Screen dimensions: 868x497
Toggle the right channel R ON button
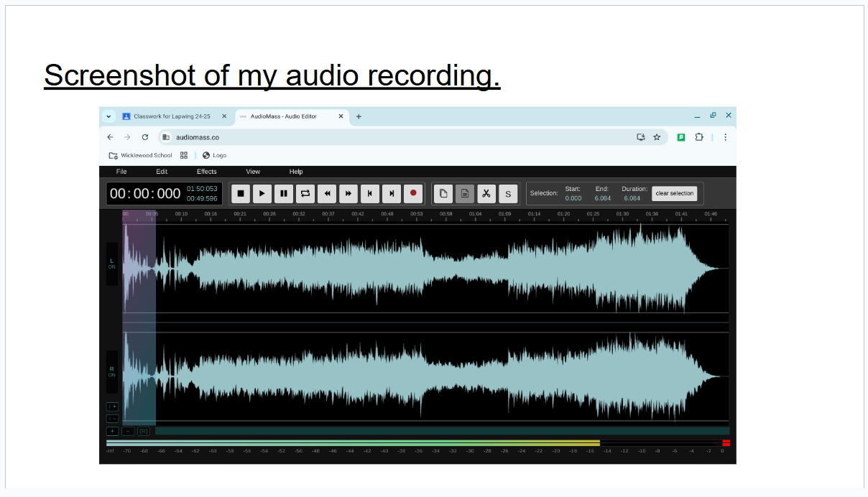pos(112,372)
